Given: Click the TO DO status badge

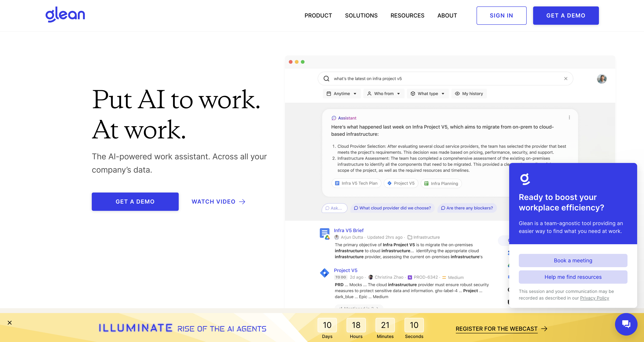Looking at the screenshot, I should pyautogui.click(x=341, y=277).
